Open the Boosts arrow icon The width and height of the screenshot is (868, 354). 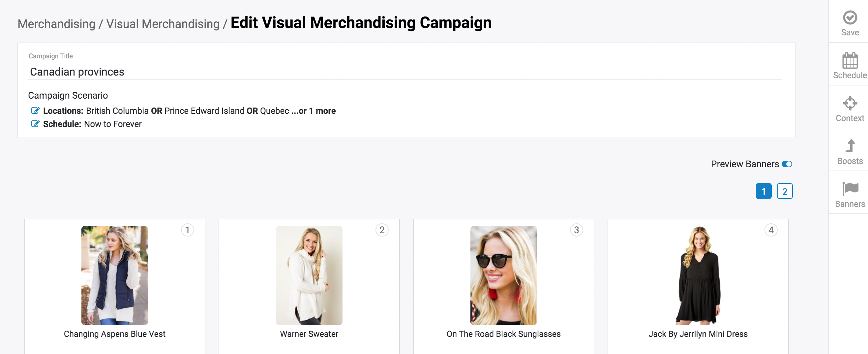pos(850,146)
